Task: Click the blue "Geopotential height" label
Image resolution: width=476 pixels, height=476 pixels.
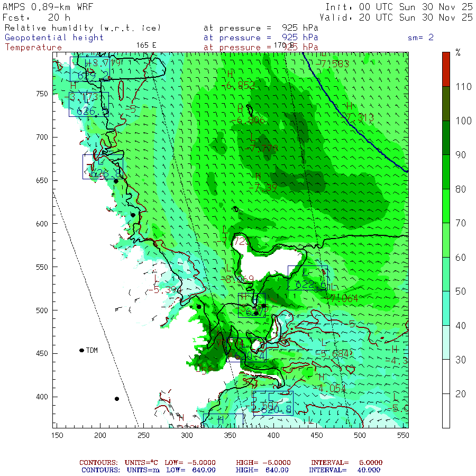Action: 54,38
